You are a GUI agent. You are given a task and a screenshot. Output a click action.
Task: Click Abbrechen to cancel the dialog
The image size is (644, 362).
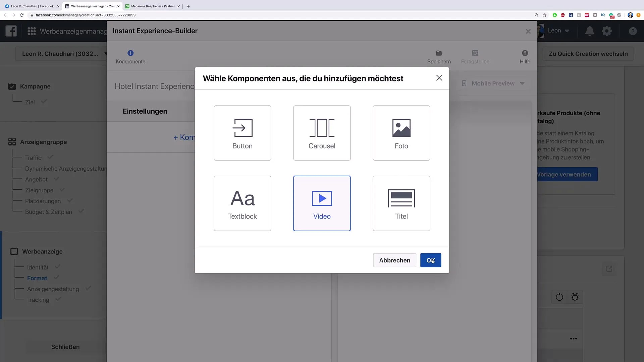[394, 260]
